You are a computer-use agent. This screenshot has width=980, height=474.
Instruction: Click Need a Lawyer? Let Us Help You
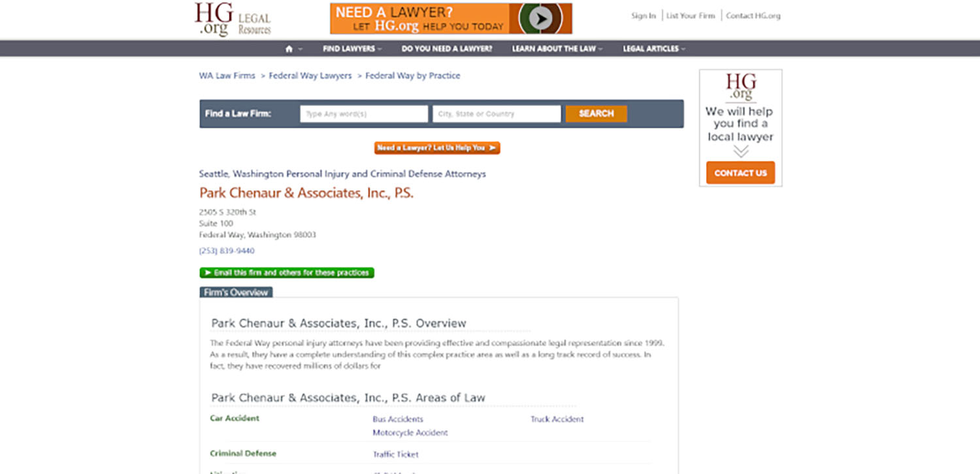(x=437, y=148)
